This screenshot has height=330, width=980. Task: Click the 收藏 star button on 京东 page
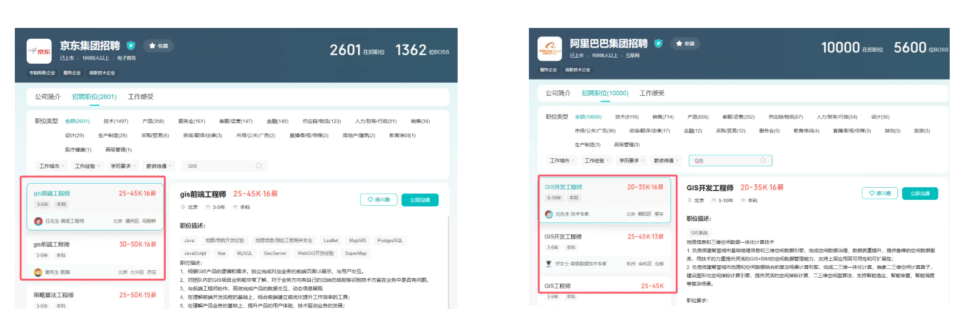coord(159,46)
